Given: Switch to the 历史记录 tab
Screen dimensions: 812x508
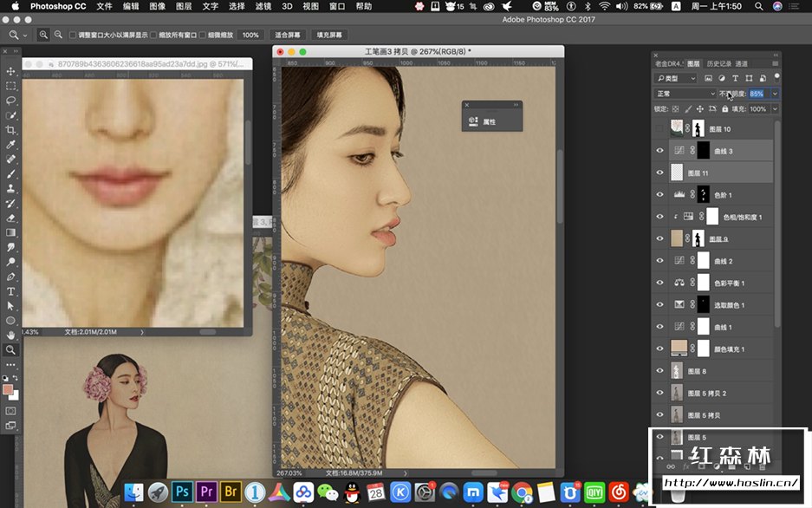Looking at the screenshot, I should (718, 63).
